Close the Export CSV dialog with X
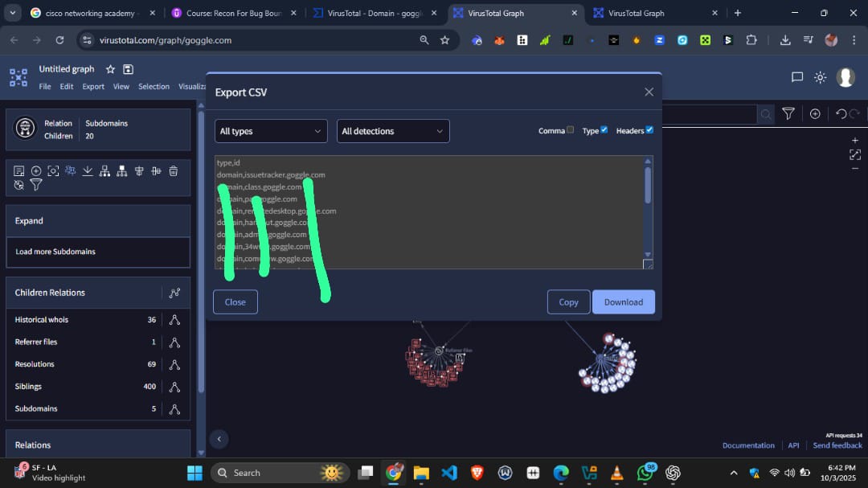This screenshot has width=868, height=488. tap(649, 92)
